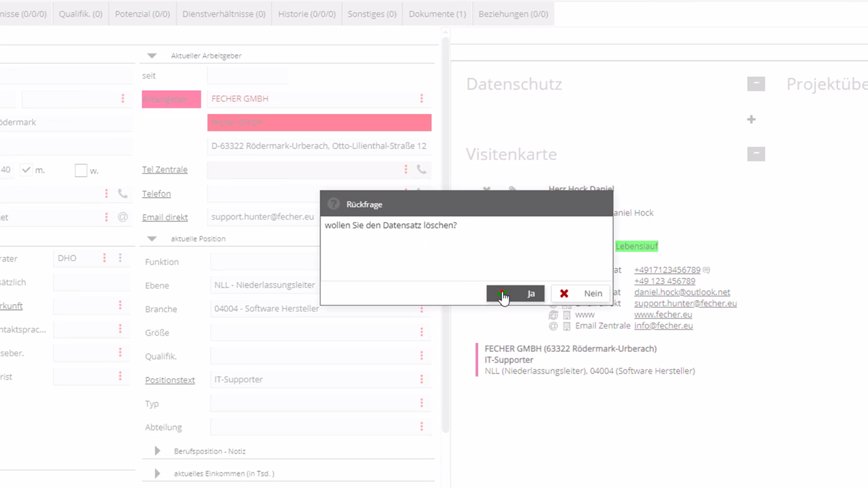
Task: Click the pink fecher GmbH highlighted field
Action: coord(319,122)
